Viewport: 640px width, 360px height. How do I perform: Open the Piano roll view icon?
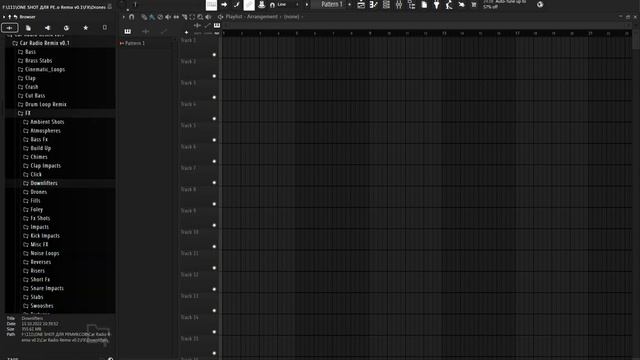pos(373,4)
